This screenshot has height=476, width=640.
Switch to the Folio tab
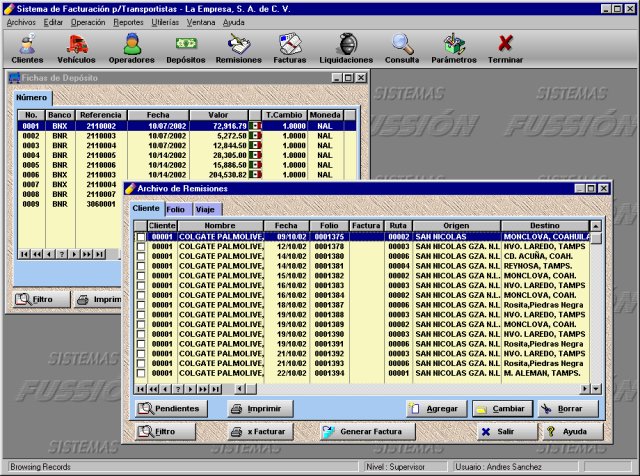(176, 210)
